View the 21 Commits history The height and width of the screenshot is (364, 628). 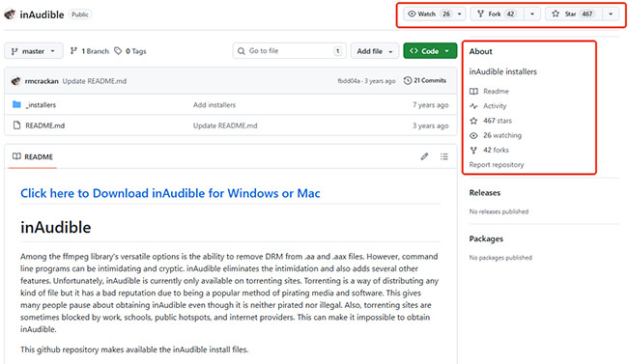[425, 80]
